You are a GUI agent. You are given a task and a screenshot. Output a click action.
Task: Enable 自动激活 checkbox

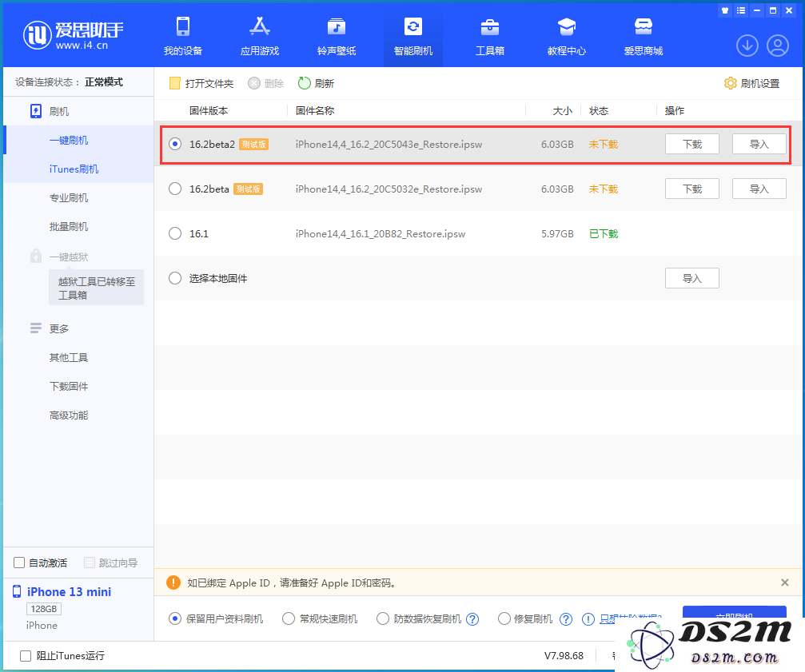(19, 563)
